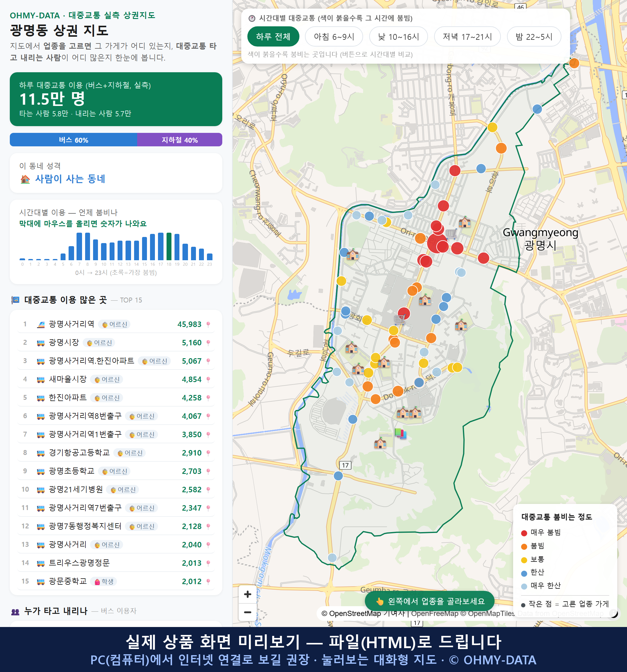Select the 광명사거리역7번출구 list row
Screen dimensions: 627x672
pos(116,508)
